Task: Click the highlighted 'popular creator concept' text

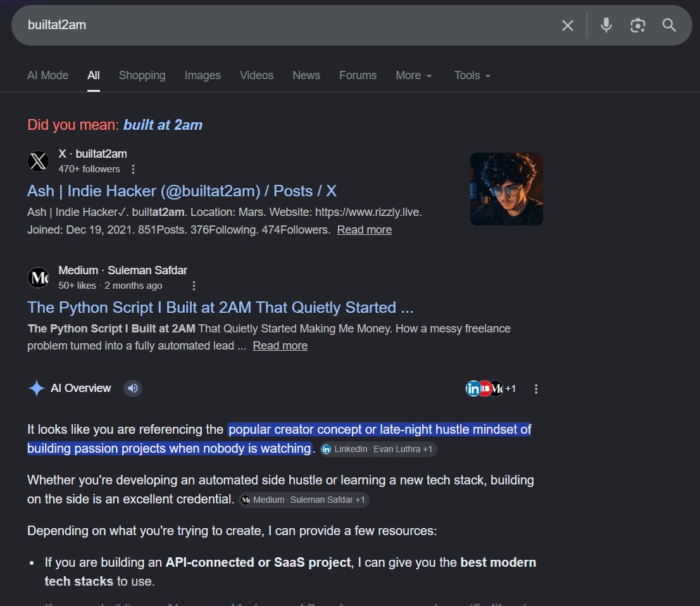Action: [x=280, y=439]
